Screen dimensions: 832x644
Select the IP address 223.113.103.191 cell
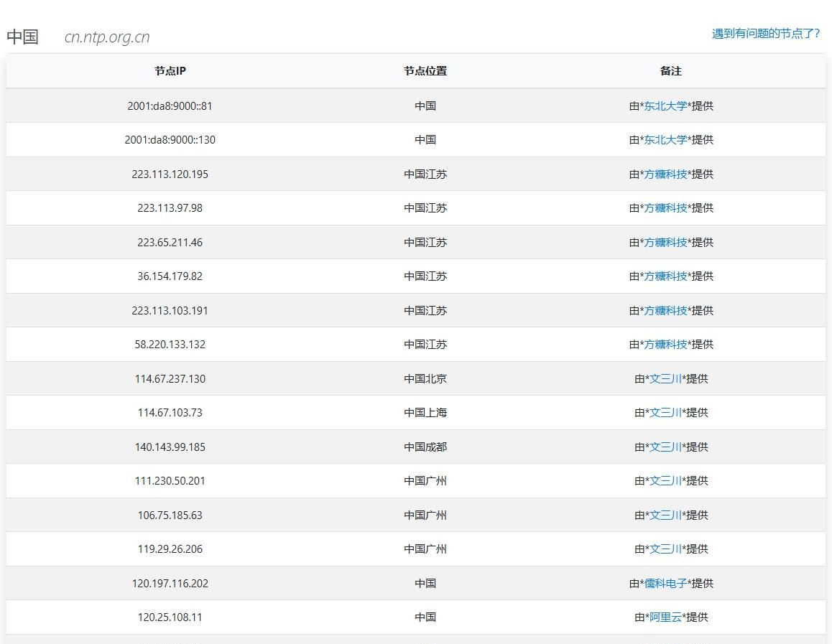(x=170, y=310)
